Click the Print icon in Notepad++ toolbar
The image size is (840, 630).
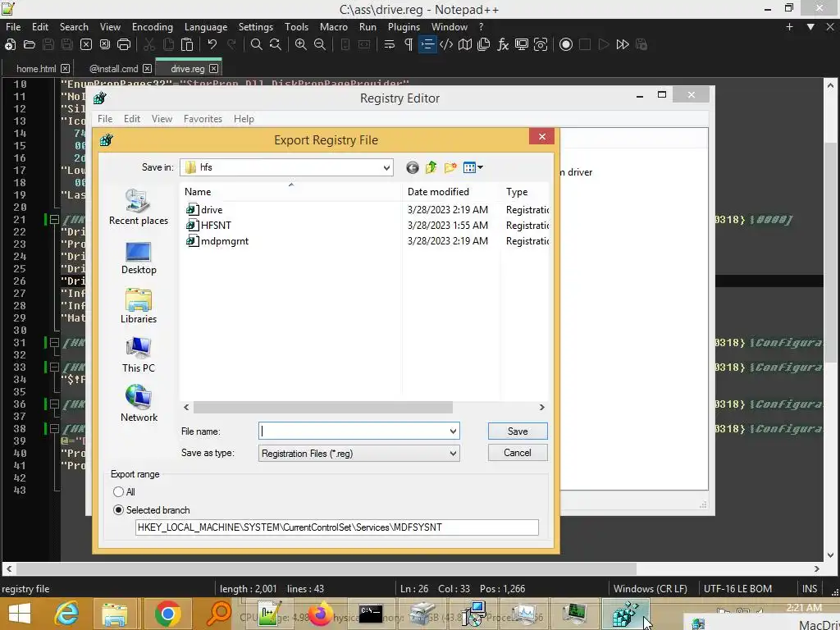124,44
